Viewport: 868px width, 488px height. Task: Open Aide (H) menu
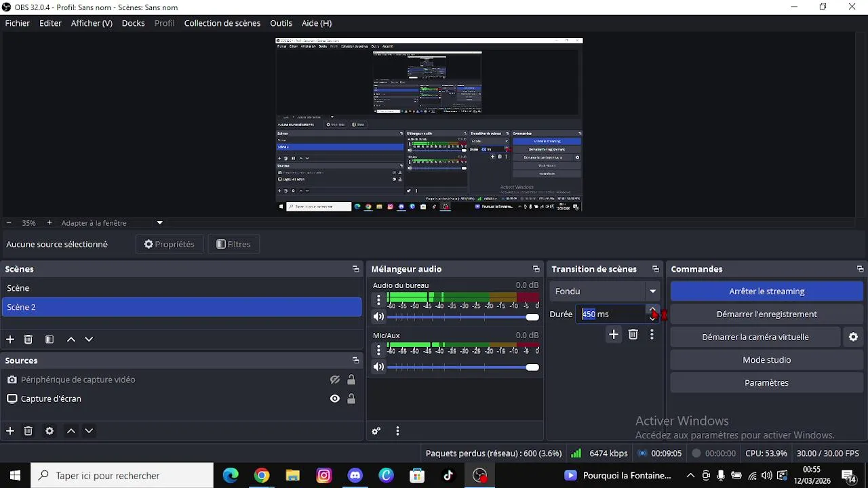[317, 23]
